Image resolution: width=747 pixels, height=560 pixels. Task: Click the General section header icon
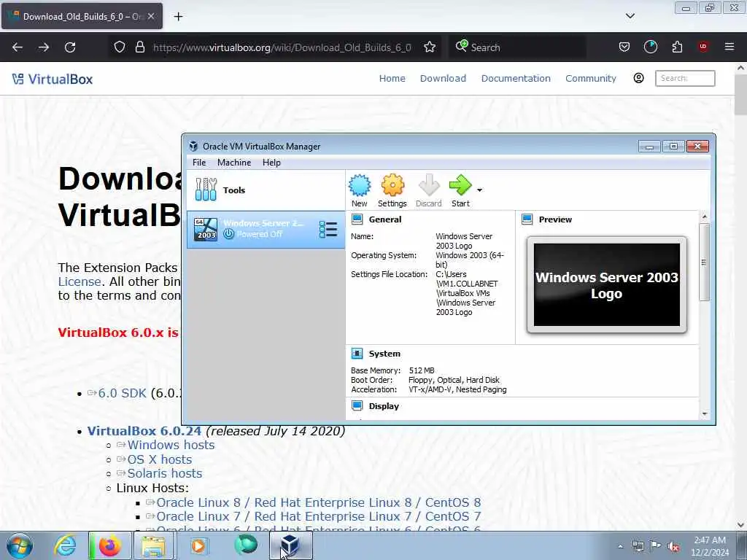tap(357, 219)
